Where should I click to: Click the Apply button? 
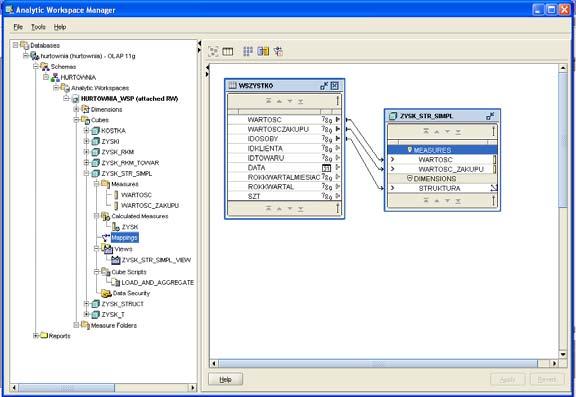coord(508,379)
